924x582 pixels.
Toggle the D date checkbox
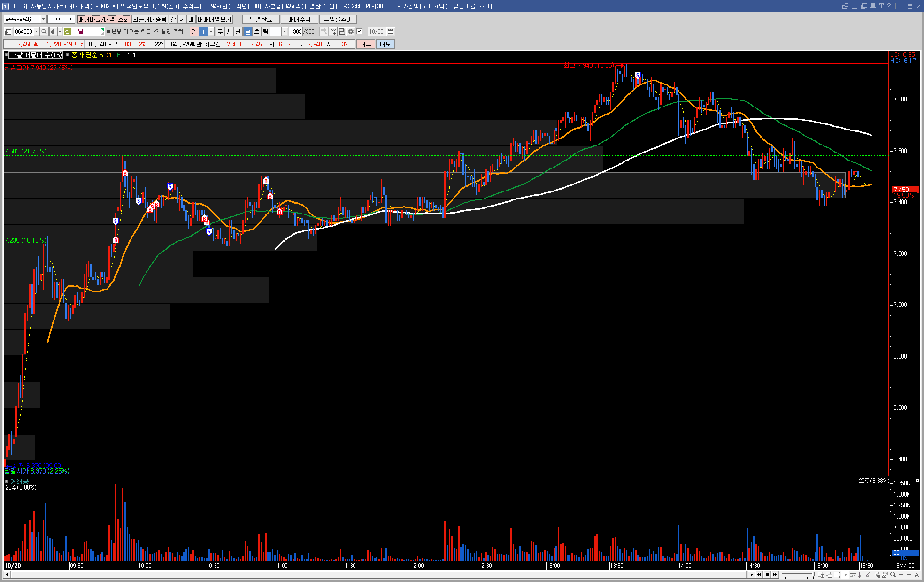tap(360, 31)
